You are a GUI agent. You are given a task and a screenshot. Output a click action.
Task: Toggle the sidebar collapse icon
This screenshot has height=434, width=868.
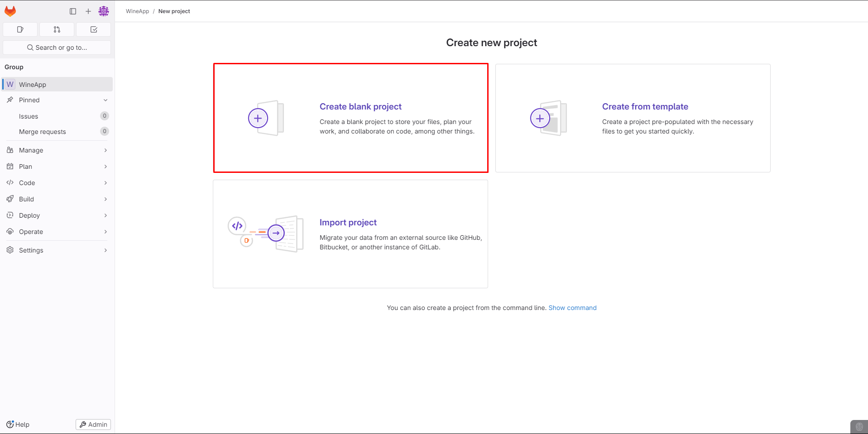coord(73,11)
